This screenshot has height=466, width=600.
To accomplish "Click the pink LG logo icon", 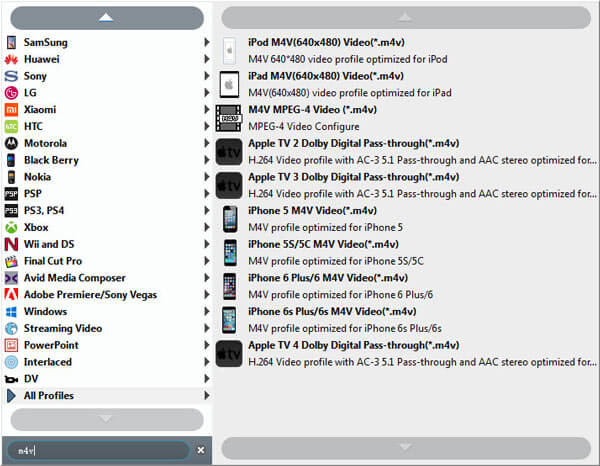I will tap(11, 93).
